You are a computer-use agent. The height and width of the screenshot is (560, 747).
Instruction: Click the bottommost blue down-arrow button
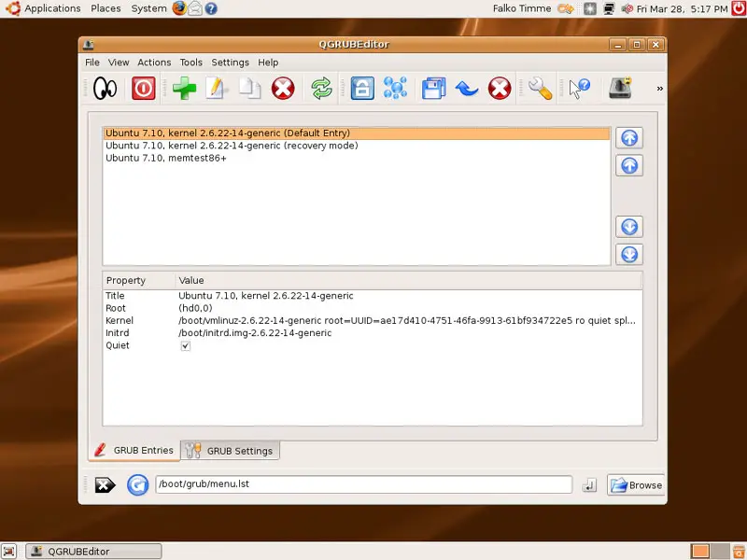[x=629, y=254]
